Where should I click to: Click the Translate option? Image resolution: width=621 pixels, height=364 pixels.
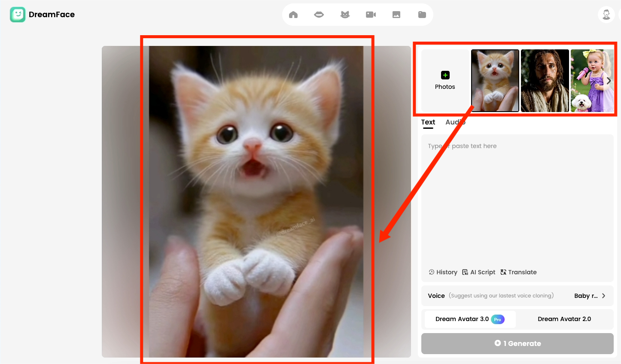[518, 272]
